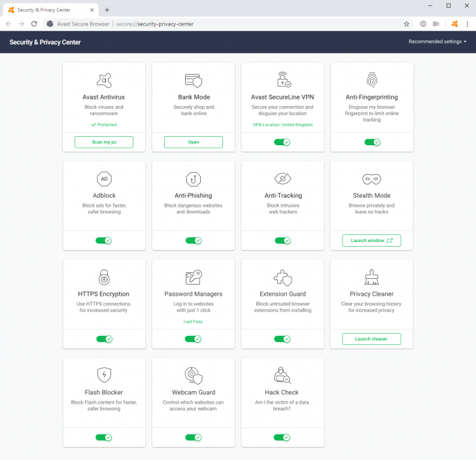Click the Anti-Tracking title text
Viewport: 476px width, 460px height.
(283, 196)
